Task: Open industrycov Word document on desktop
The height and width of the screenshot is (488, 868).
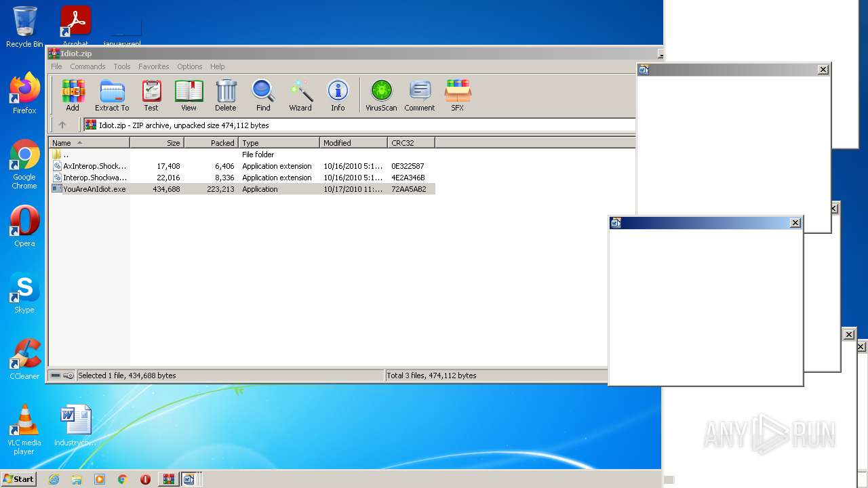Action: (x=75, y=426)
